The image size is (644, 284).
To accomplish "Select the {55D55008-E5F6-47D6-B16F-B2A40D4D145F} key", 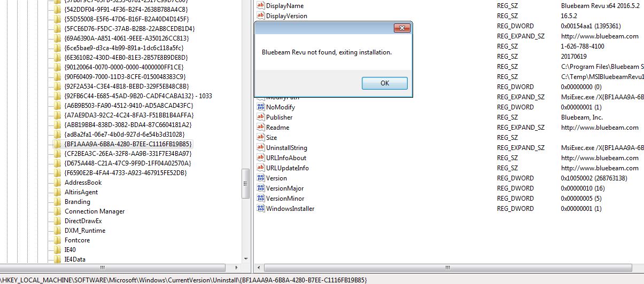I will click(126, 19).
